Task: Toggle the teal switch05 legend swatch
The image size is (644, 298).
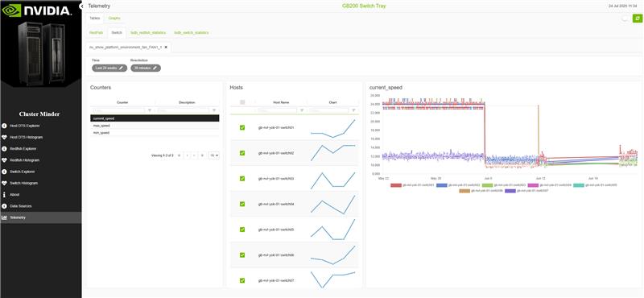Action: (579, 185)
